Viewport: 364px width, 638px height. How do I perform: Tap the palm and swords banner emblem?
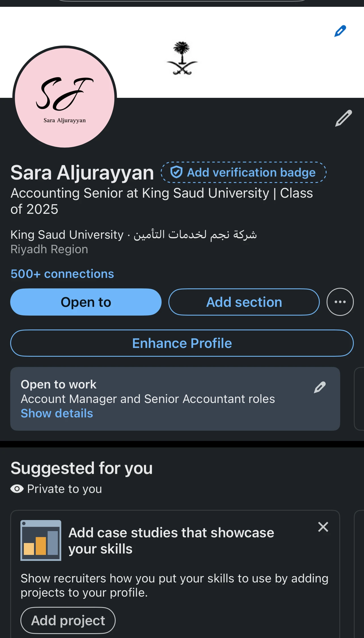click(x=182, y=58)
